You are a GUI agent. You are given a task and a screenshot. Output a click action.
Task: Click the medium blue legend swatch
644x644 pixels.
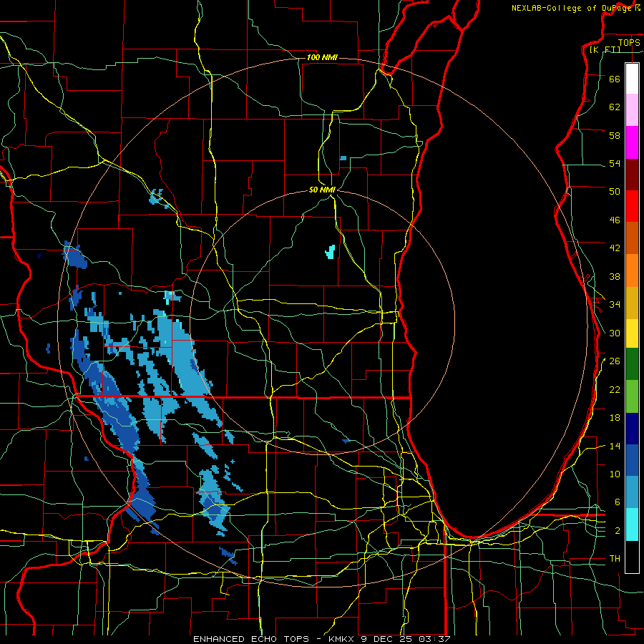(632, 460)
